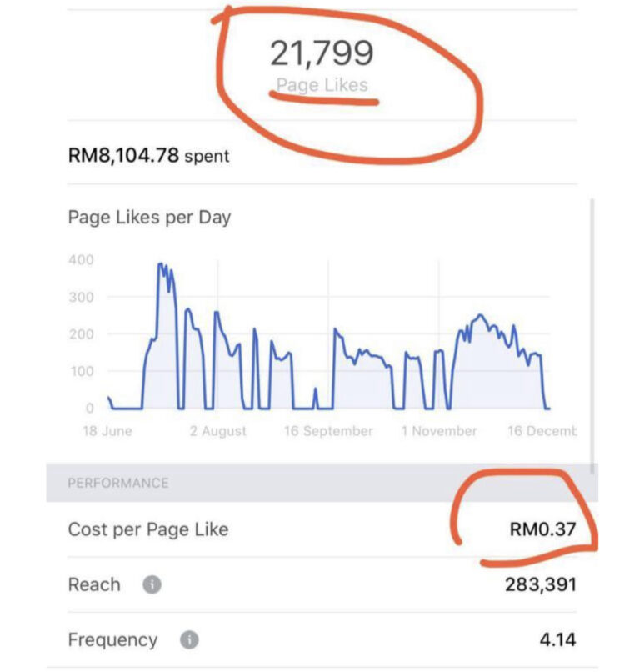Viewport: 640px width, 672px height.
Task: Click the 2 August axis label
Action: (x=218, y=431)
